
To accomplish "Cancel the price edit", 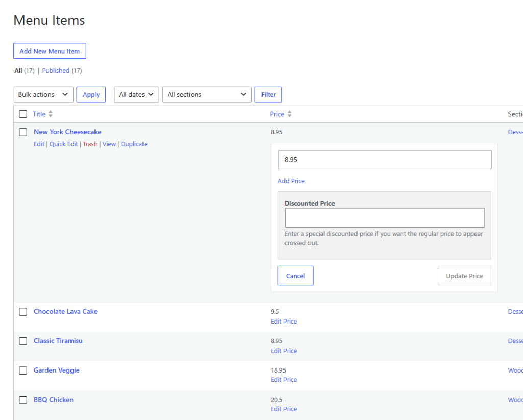I will coord(296,276).
